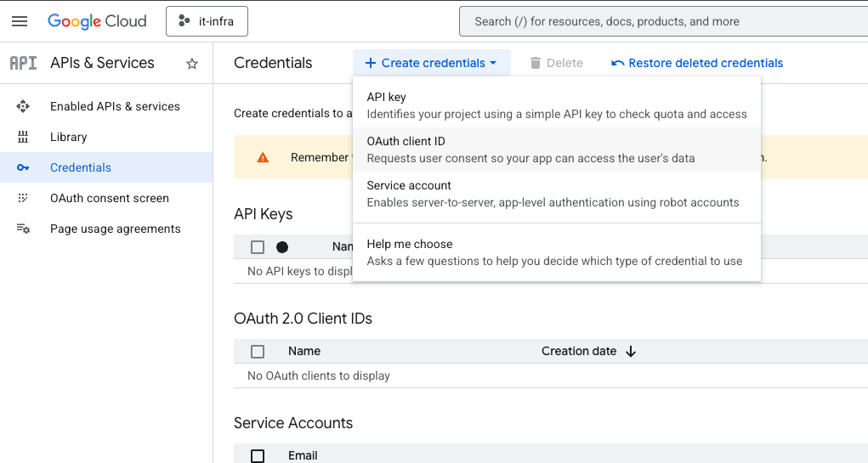Sort OAuth clients by Name column
The height and width of the screenshot is (463, 868).
click(304, 351)
